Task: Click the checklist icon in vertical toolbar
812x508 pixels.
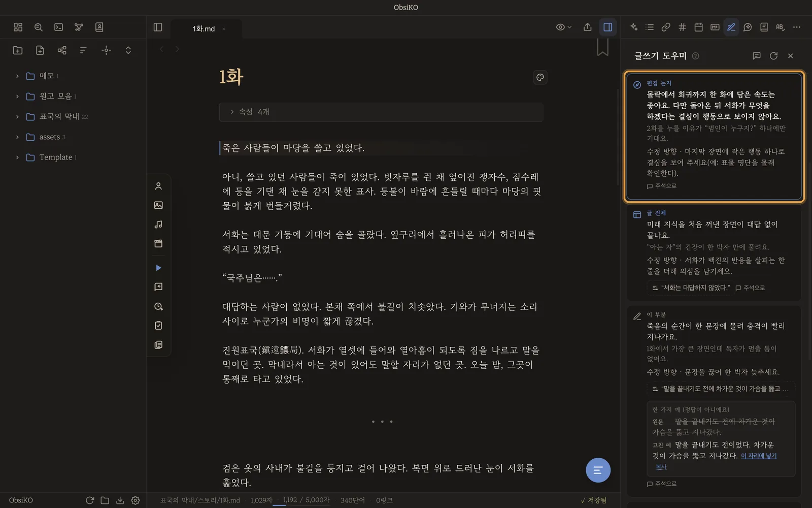Action: point(158,326)
